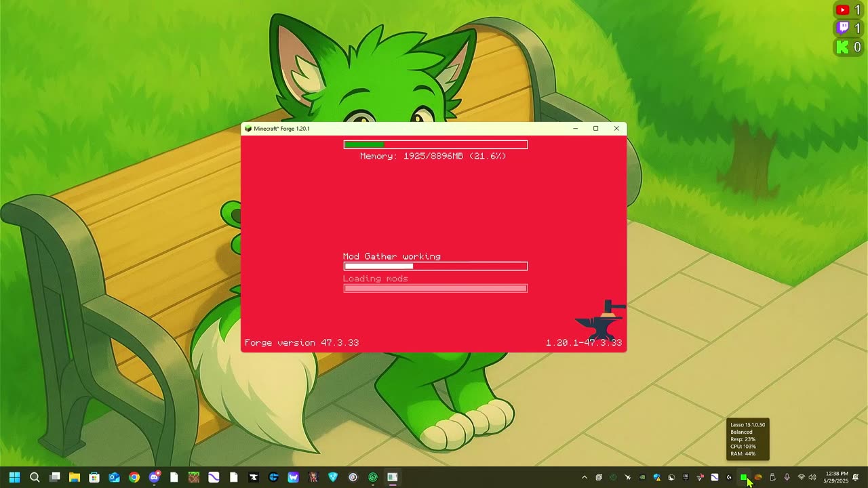868x488 pixels.
Task: Launch File Explorer from taskbar
Action: point(75,477)
